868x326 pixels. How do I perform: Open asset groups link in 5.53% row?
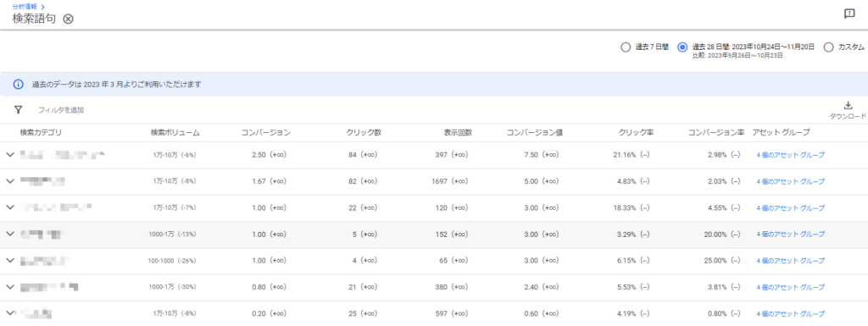click(x=791, y=287)
